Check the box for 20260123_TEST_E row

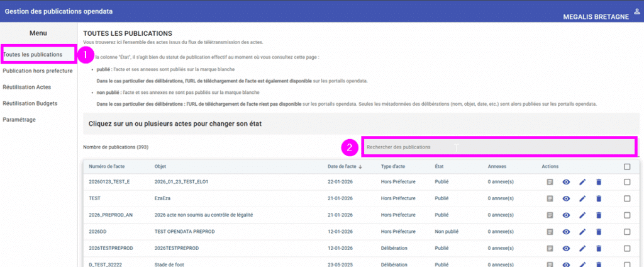pyautogui.click(x=626, y=182)
